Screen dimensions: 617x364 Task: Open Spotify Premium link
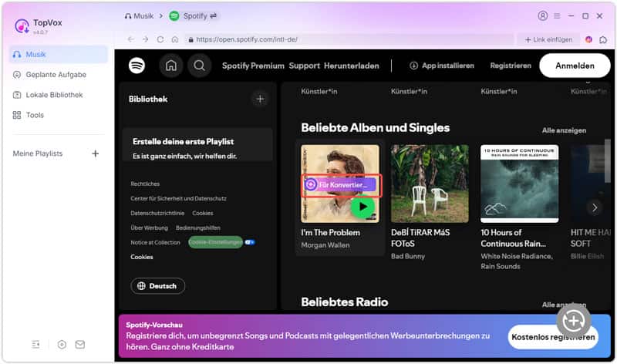pyautogui.click(x=253, y=66)
